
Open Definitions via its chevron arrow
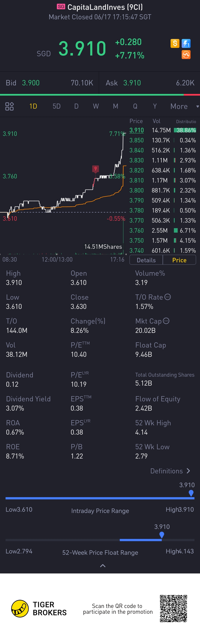[x=189, y=471]
